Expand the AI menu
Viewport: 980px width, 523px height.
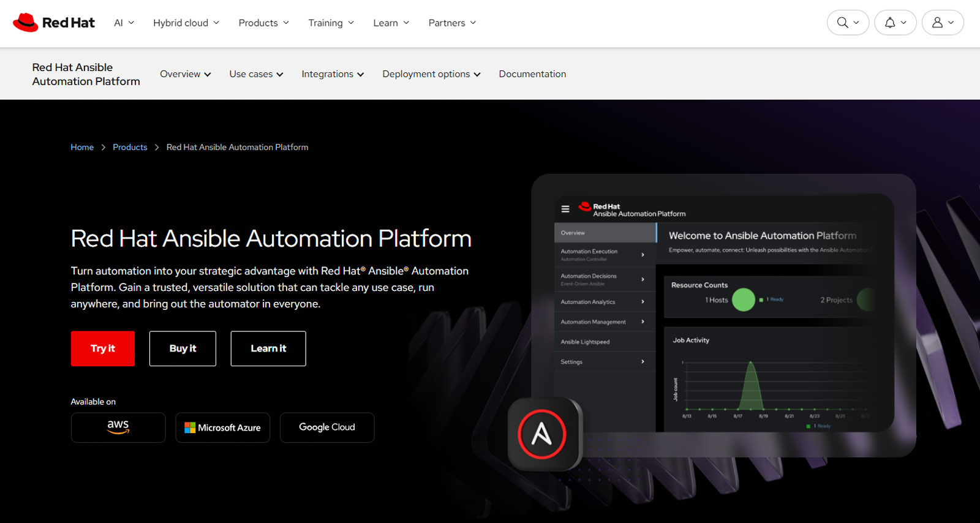(124, 23)
